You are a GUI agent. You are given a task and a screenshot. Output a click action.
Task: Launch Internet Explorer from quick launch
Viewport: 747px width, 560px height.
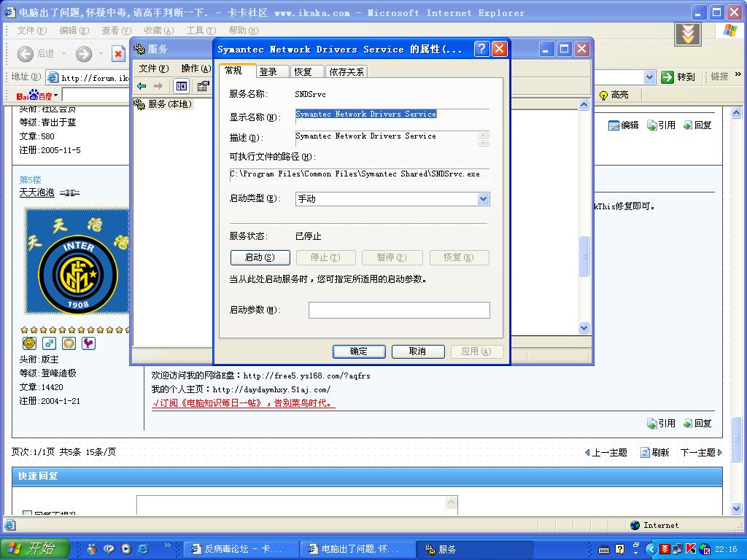click(142, 548)
